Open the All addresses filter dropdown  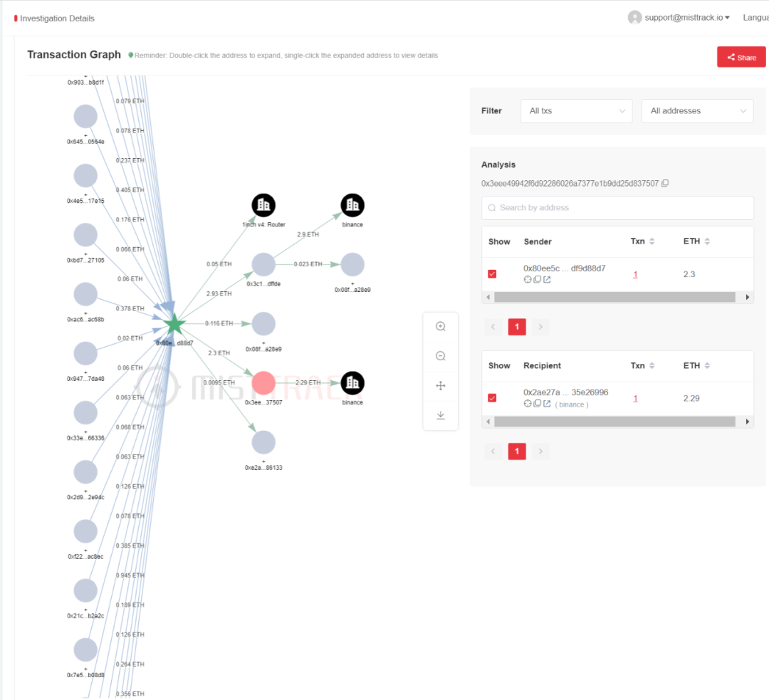pyautogui.click(x=697, y=111)
